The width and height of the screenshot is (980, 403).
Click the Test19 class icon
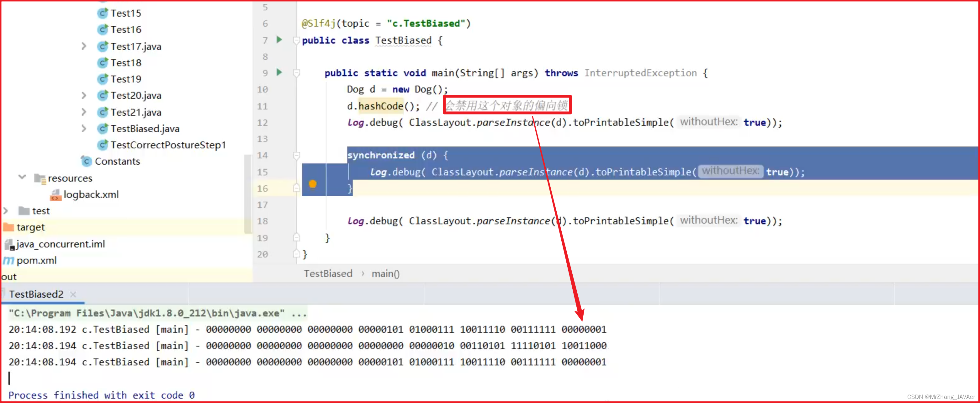[102, 79]
